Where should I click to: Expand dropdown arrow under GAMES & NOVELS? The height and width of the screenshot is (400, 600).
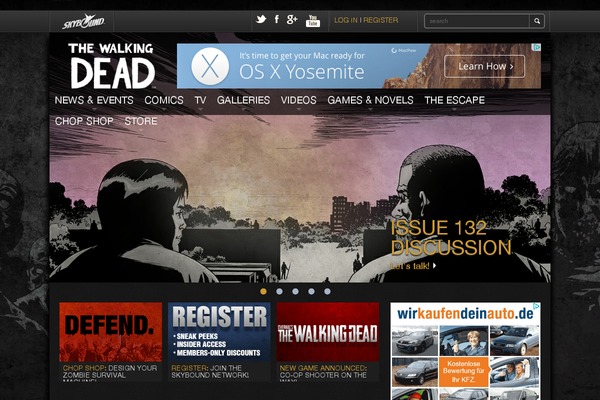coord(370,109)
